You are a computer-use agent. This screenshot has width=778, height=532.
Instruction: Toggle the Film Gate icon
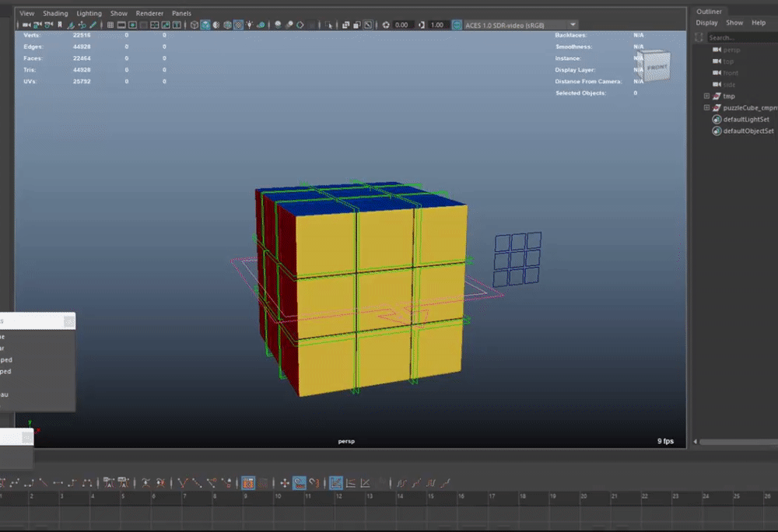[121, 25]
